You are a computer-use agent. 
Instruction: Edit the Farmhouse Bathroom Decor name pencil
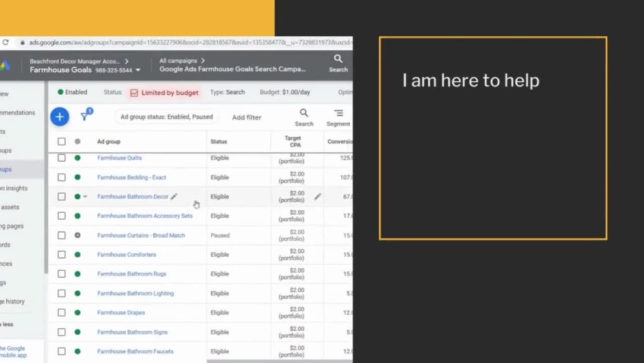click(174, 197)
